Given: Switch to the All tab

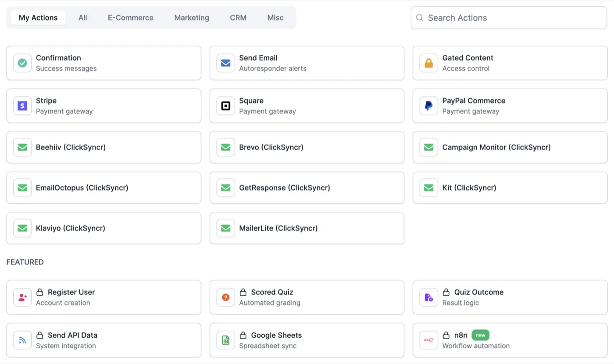Looking at the screenshot, I should pyautogui.click(x=83, y=18).
